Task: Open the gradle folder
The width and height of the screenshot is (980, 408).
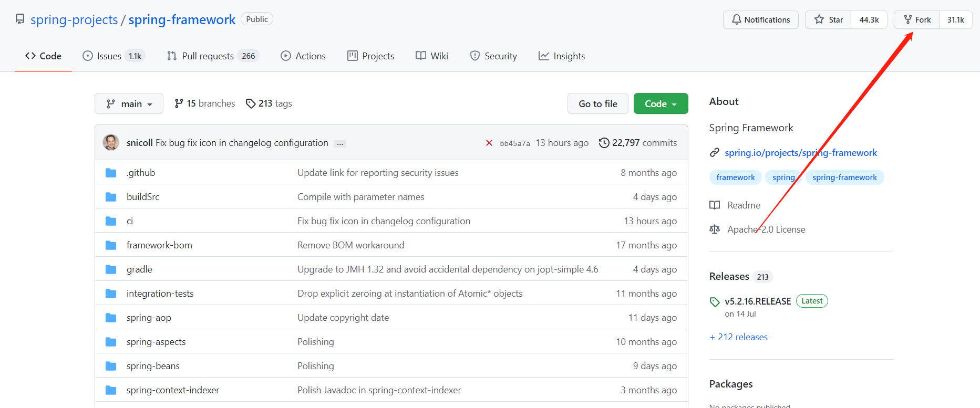Action: tap(139, 269)
